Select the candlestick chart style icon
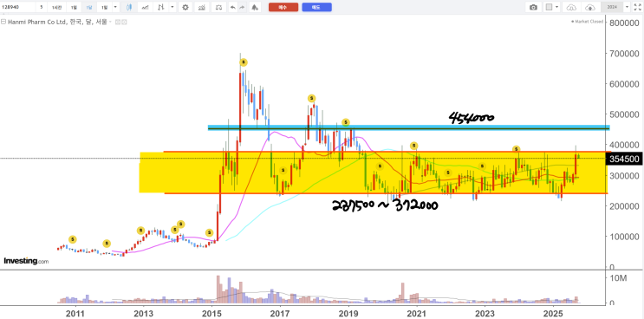 tap(129, 7)
